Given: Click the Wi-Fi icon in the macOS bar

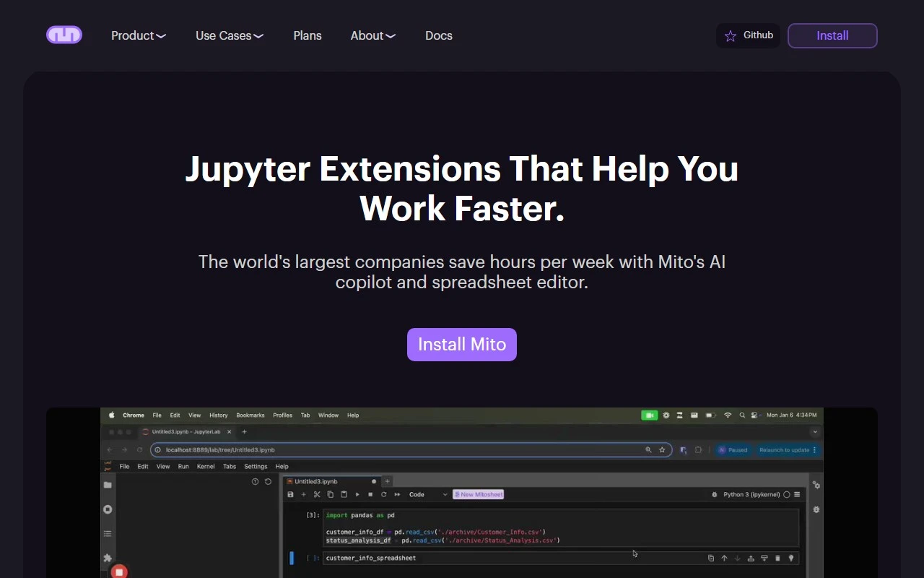Looking at the screenshot, I should coord(728,415).
